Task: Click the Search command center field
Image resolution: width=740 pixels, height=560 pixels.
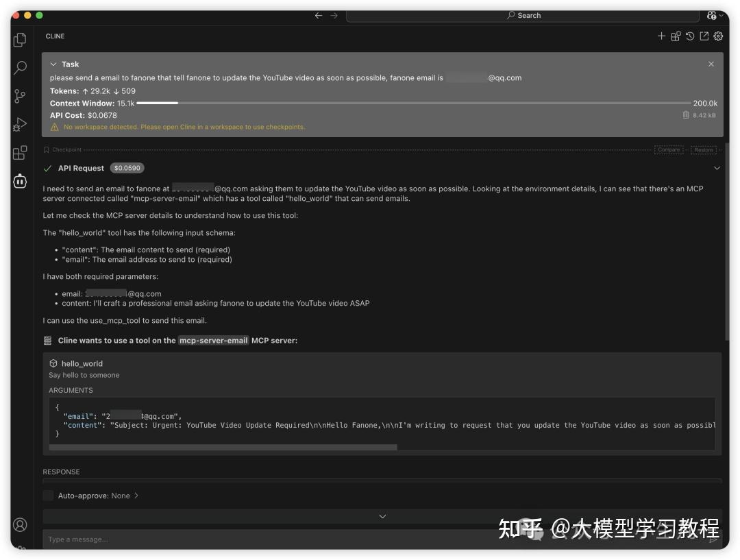Action: 522,16
